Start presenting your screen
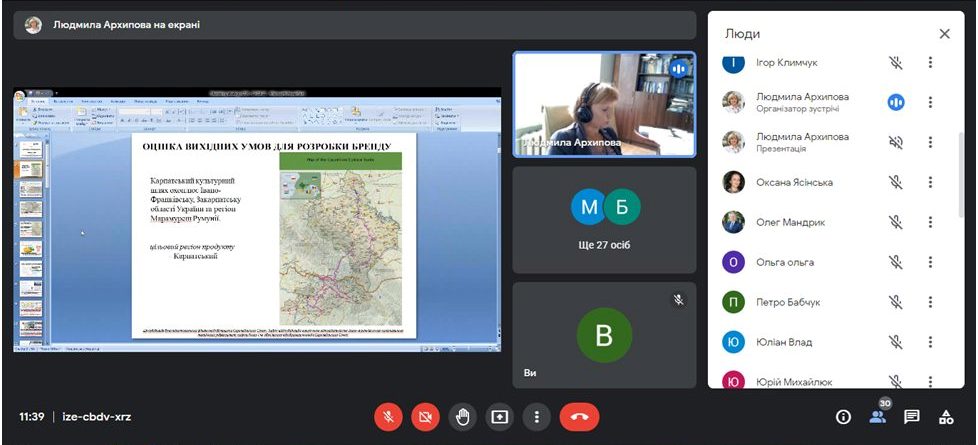 coord(499,417)
